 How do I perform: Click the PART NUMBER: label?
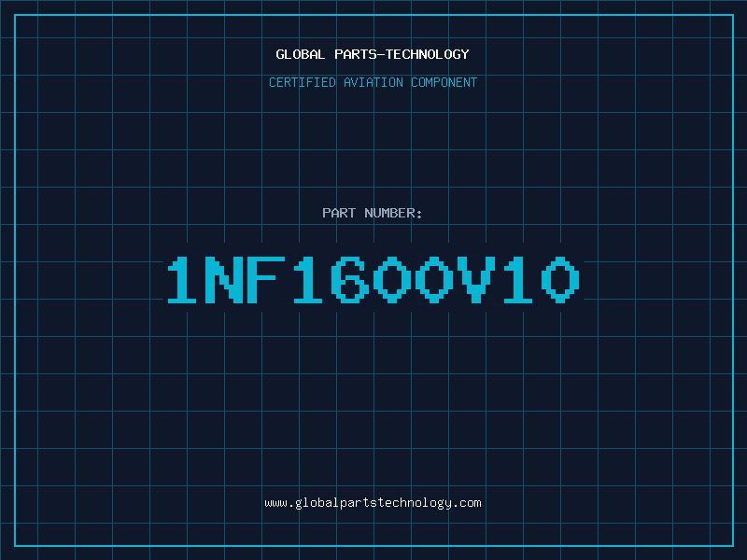click(373, 213)
